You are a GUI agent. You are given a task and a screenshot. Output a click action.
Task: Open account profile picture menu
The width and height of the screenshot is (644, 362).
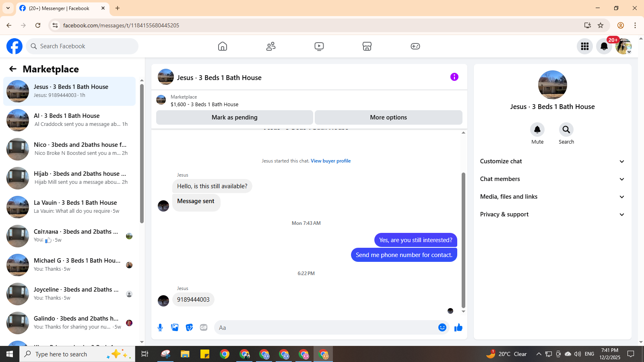click(x=623, y=46)
